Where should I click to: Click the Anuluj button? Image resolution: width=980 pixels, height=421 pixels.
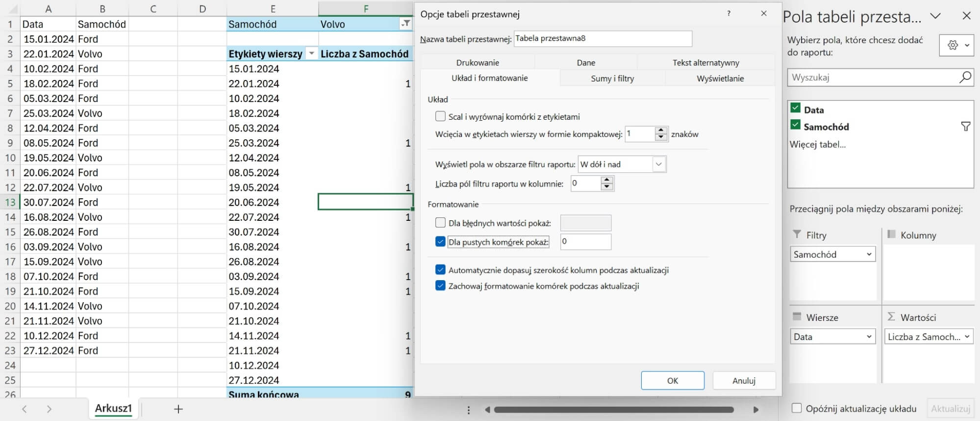tap(743, 381)
